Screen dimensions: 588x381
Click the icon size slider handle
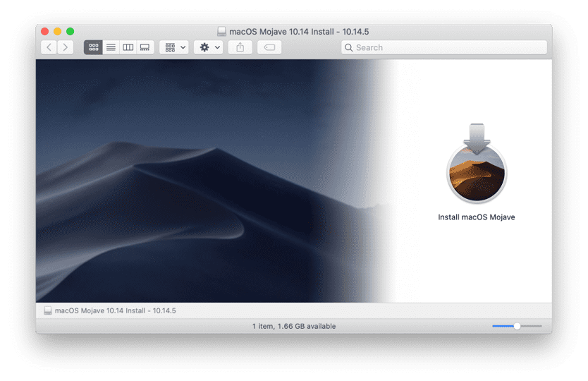point(517,326)
